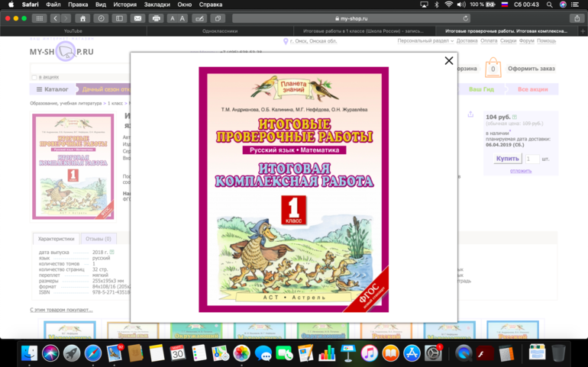
Task: Select the Отзывы (0) tab
Action: coord(99,239)
